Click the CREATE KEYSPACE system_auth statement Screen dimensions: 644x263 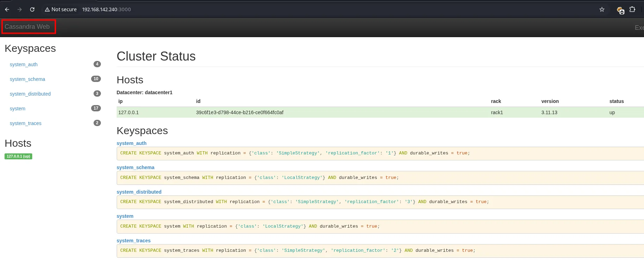tap(295, 153)
